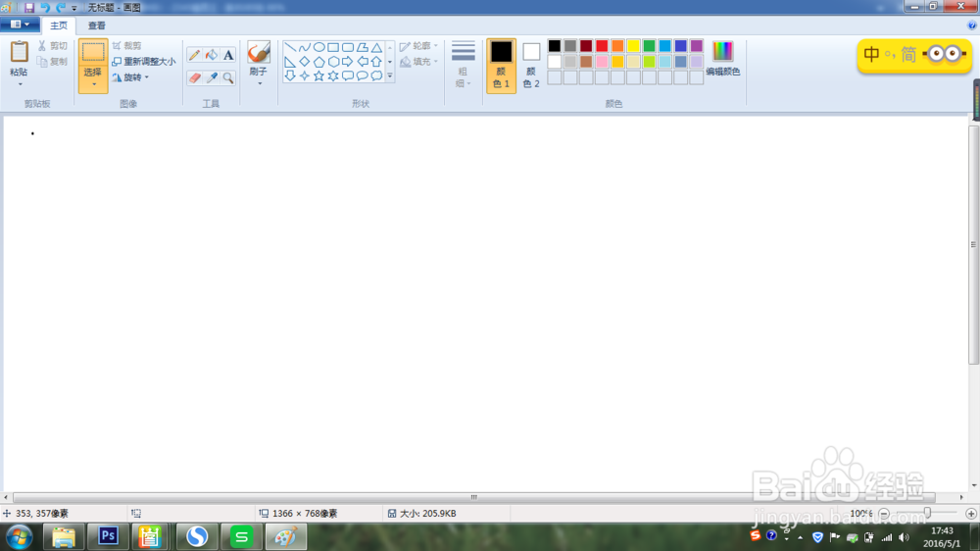
Task: Activate Color 1 (颜色 1) foreground box
Action: (x=501, y=65)
